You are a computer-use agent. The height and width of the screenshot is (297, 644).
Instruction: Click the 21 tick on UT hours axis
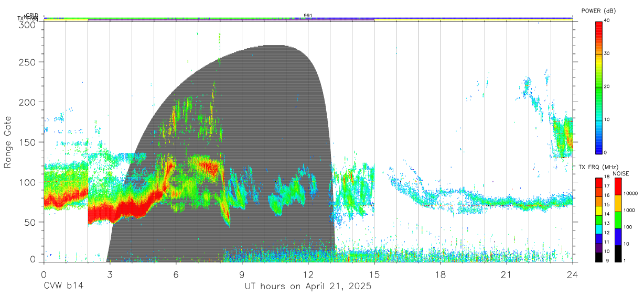pos(507,274)
